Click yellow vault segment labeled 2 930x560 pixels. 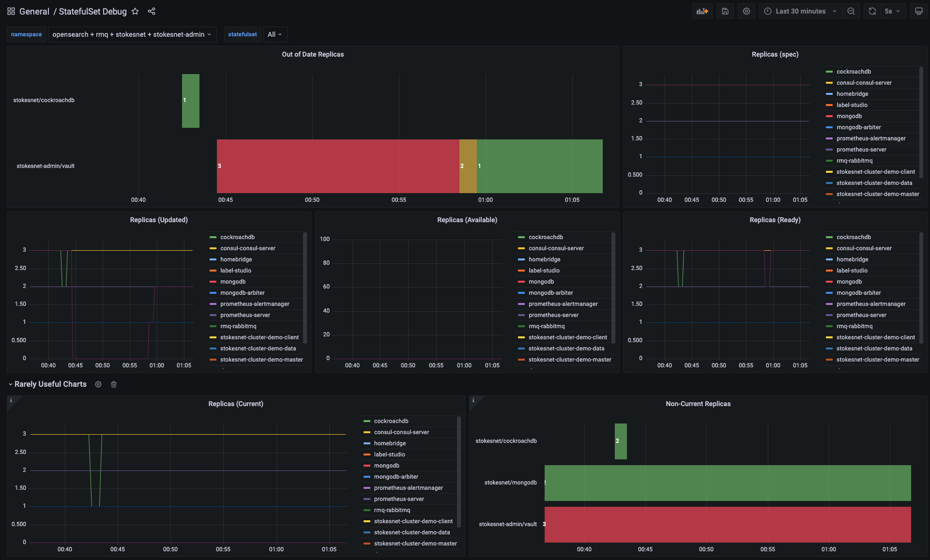pyautogui.click(x=468, y=166)
